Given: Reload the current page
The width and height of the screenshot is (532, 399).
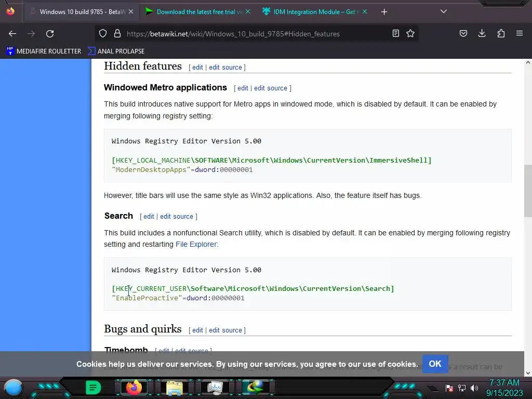Looking at the screenshot, I should click(50, 34).
